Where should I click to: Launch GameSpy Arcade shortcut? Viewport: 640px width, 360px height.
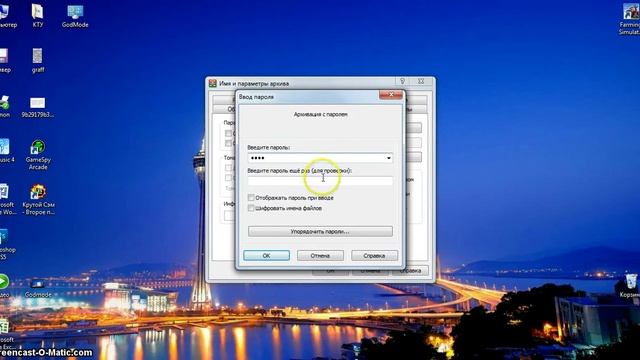pos(38,155)
